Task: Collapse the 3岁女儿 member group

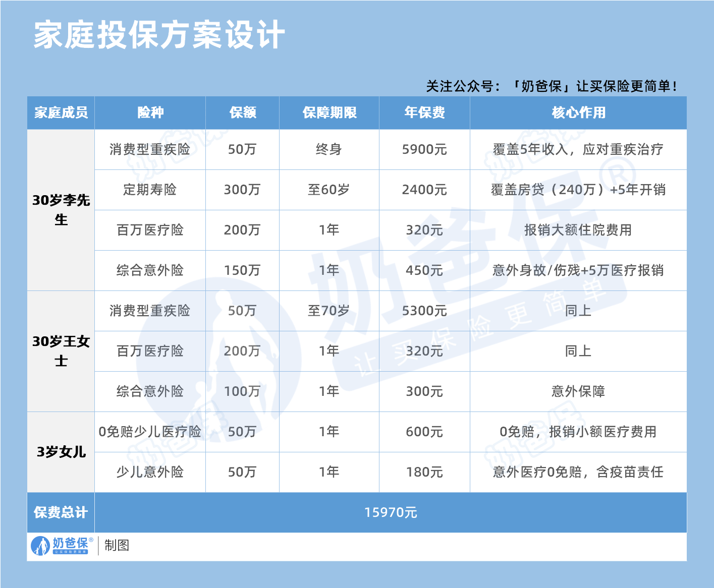Action: click(61, 452)
